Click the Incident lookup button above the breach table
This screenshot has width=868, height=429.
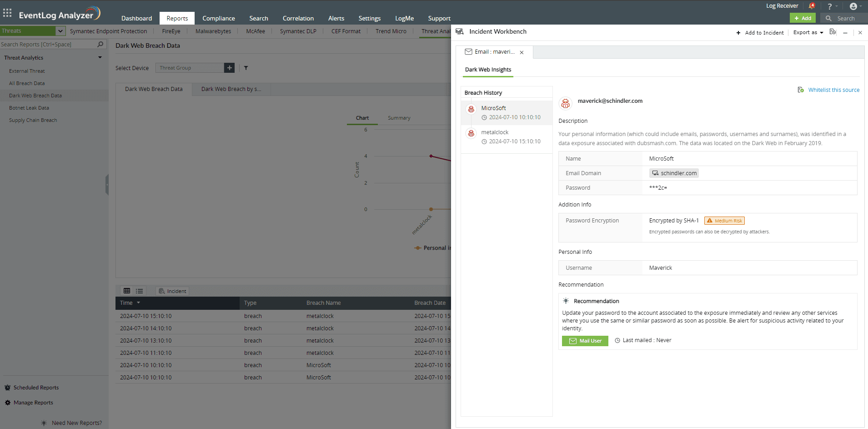click(172, 291)
